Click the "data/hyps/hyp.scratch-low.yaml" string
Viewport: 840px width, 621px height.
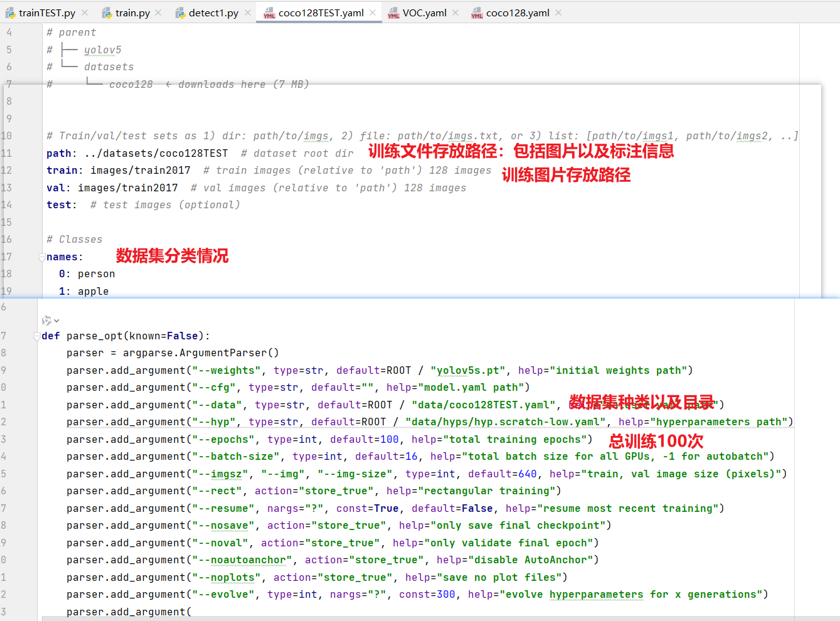point(506,422)
